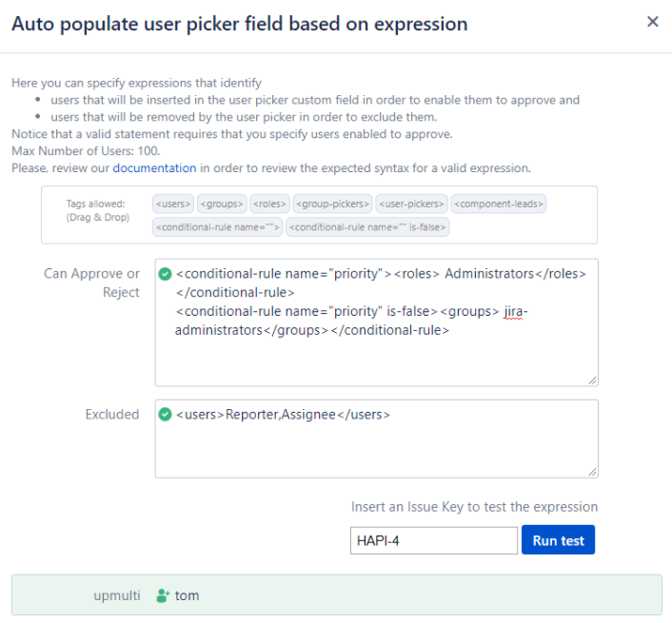Select the <user-pickers> tag chip
The width and height of the screenshot is (672, 623).
pos(411,204)
